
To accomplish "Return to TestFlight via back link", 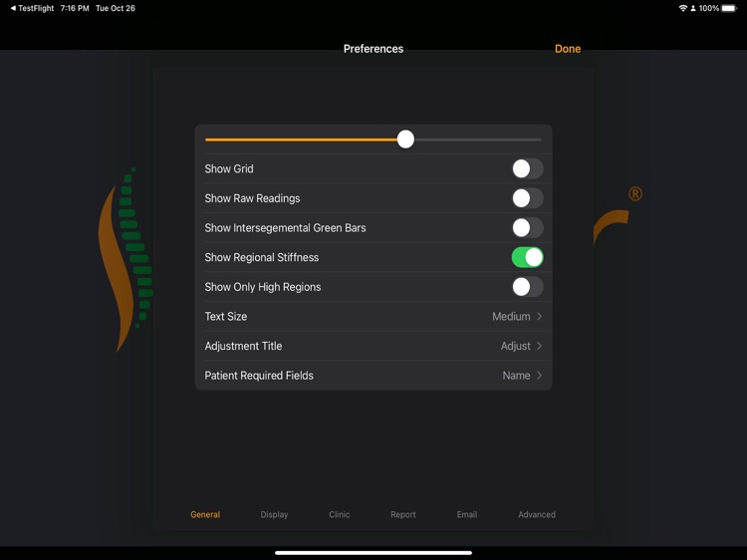I will [33, 8].
